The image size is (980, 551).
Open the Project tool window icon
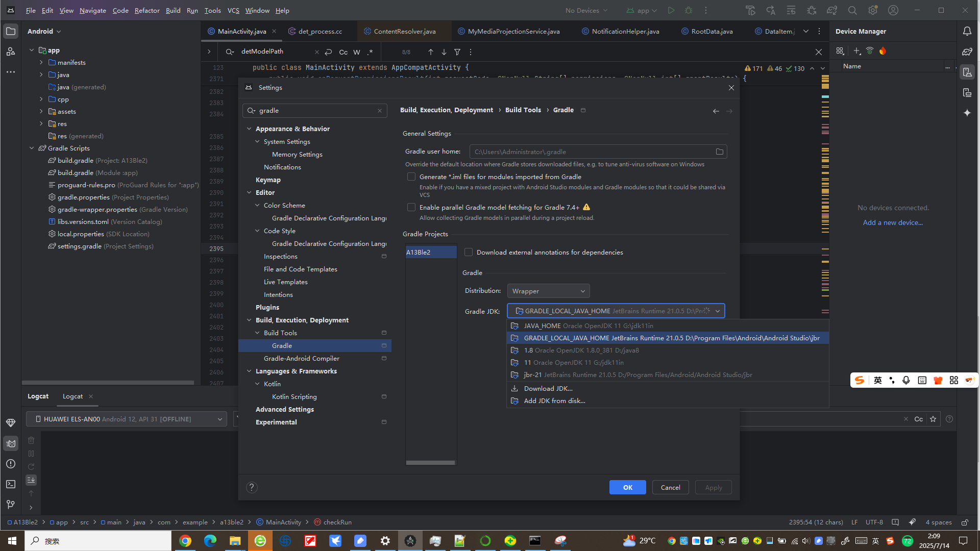11,31
